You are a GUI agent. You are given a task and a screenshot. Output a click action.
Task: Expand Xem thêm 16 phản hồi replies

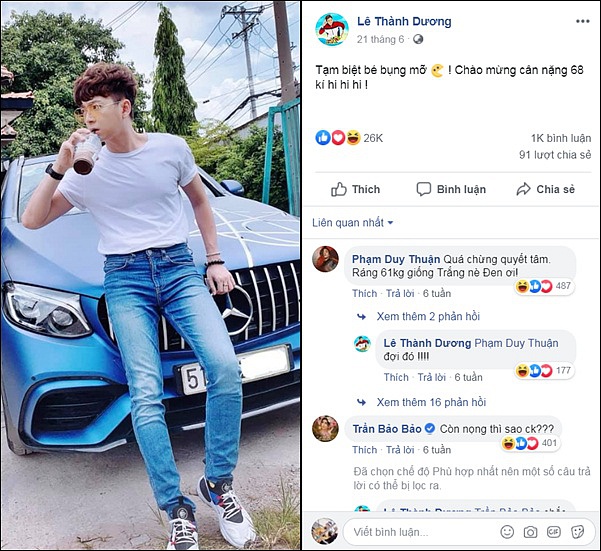click(431, 402)
